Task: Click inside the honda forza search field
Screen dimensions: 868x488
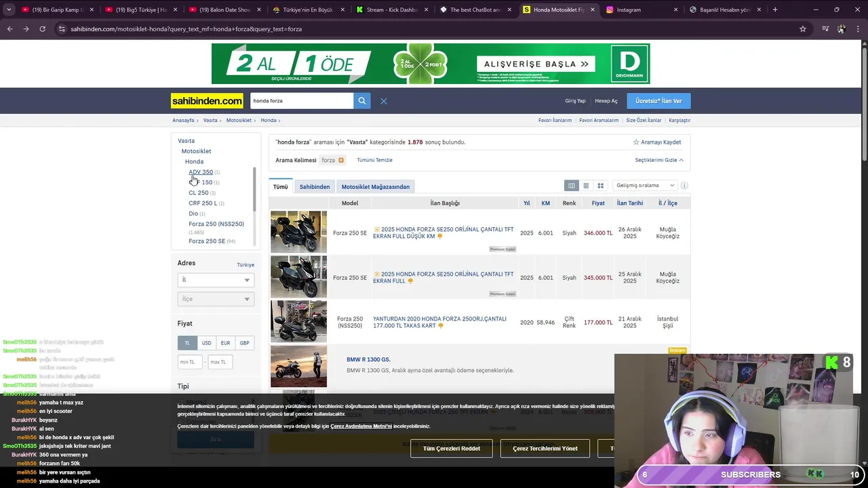Action: 302,101
